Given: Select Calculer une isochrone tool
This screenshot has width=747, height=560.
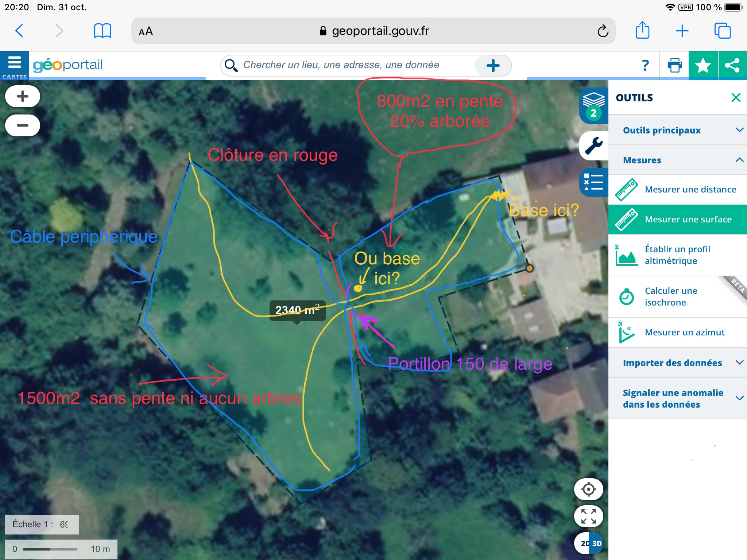Looking at the screenshot, I should point(678,297).
